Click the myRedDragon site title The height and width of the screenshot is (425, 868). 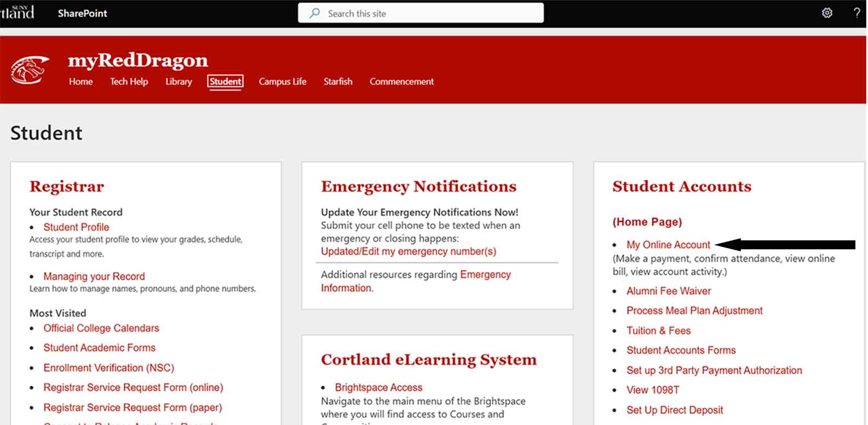point(137,60)
